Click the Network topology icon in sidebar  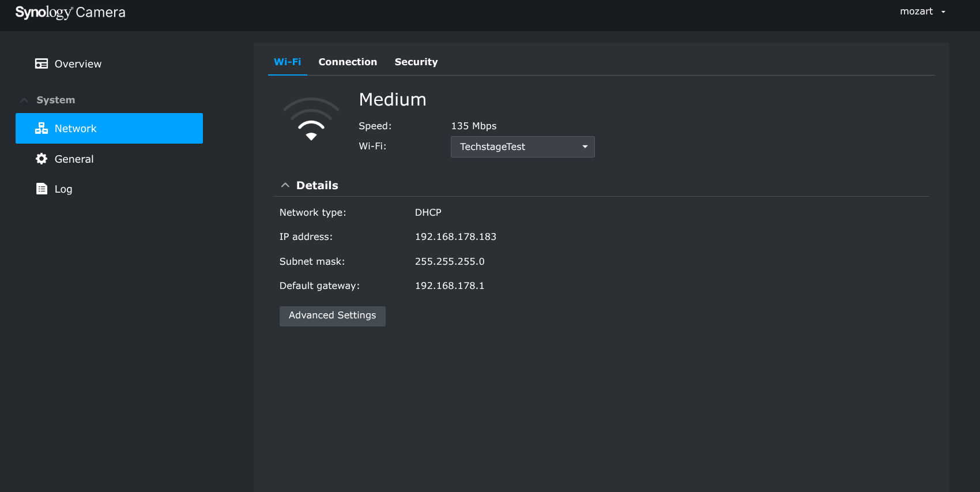42,129
